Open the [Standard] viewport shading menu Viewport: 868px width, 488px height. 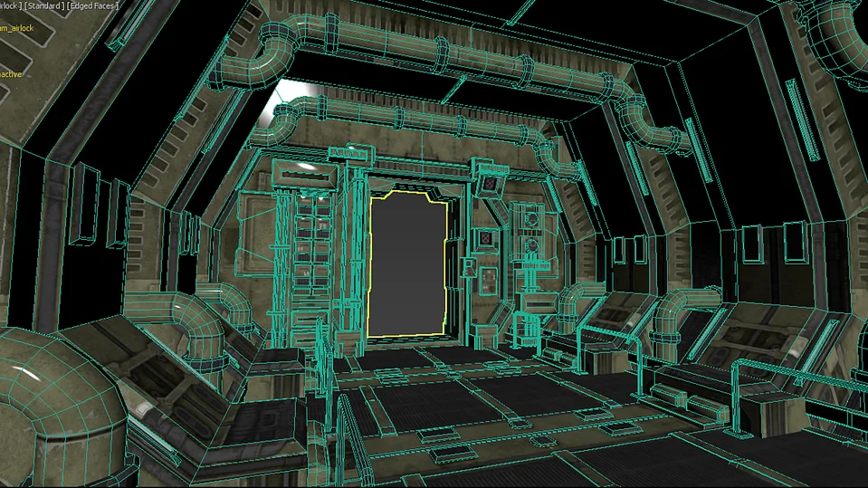coord(43,6)
